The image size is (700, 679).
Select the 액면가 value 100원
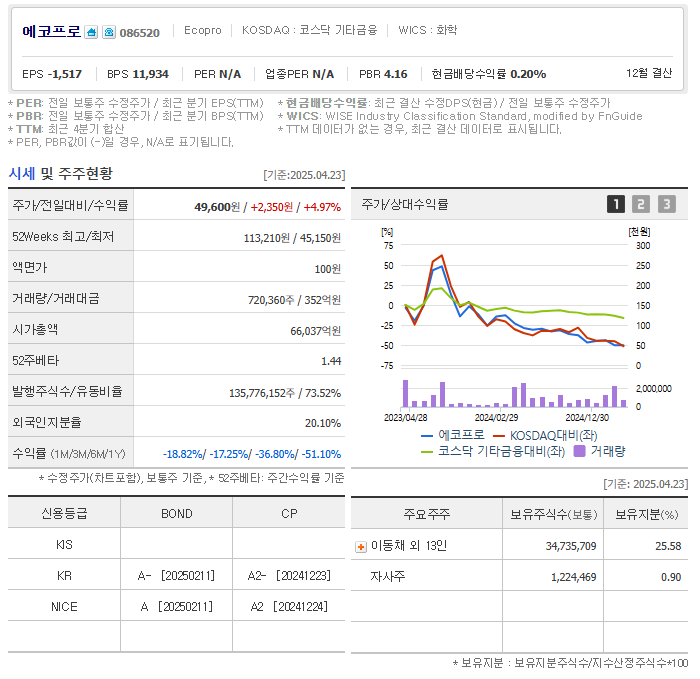tap(327, 269)
